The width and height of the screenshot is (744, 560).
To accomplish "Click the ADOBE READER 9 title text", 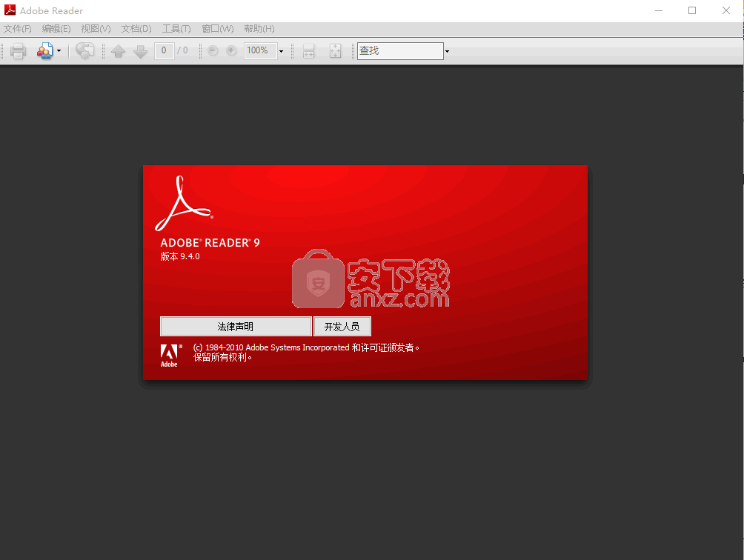I will [x=210, y=243].
